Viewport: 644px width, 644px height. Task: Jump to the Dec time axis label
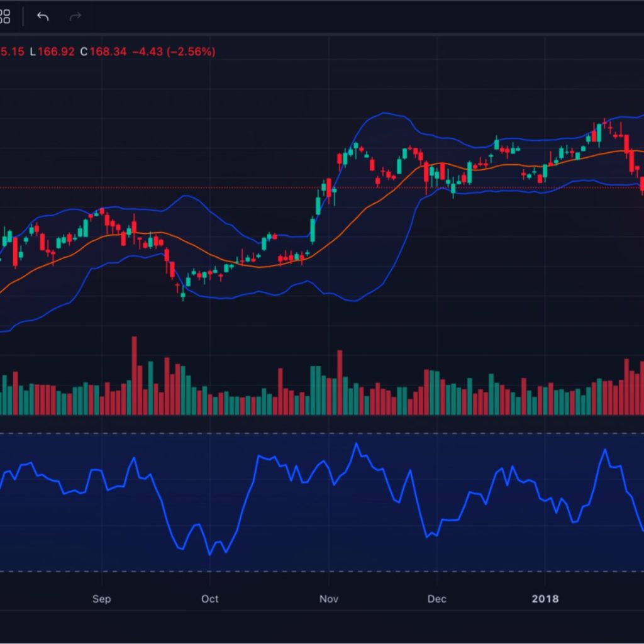(436, 599)
